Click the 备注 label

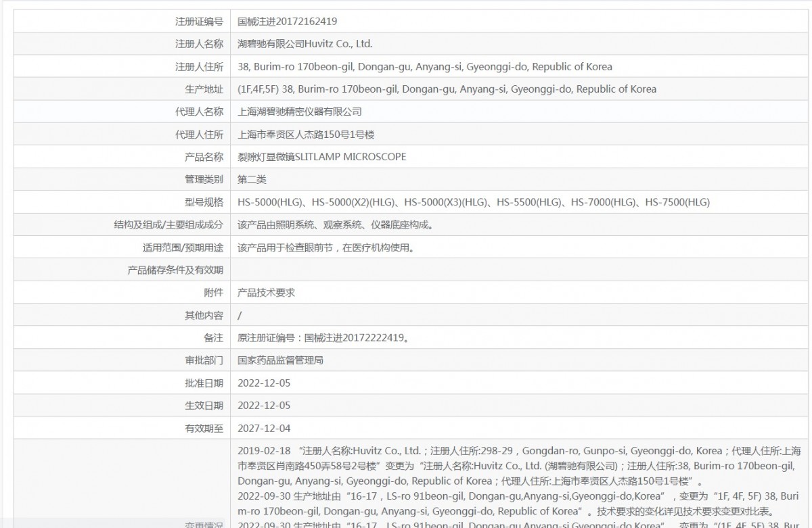[x=213, y=338]
